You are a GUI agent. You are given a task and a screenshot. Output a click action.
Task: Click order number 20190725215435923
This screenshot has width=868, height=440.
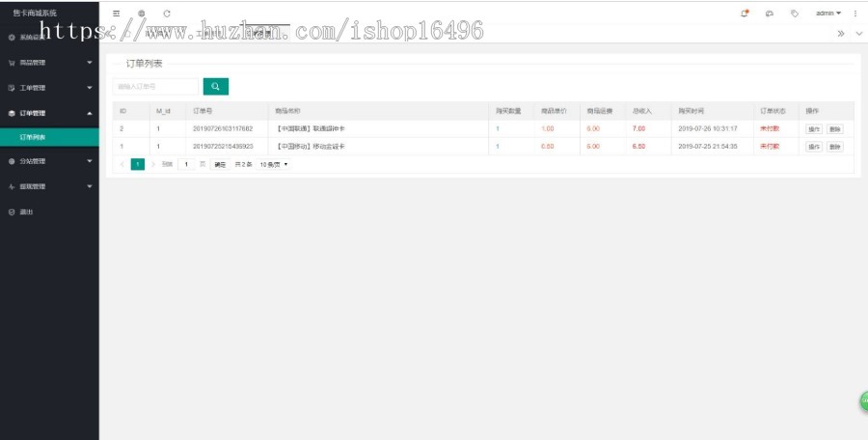coord(223,147)
